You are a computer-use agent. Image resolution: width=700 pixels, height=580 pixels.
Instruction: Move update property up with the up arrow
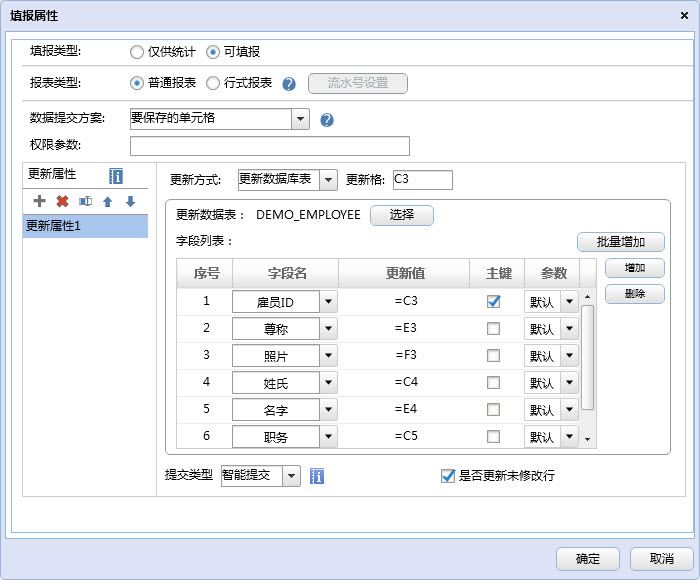coord(108,202)
